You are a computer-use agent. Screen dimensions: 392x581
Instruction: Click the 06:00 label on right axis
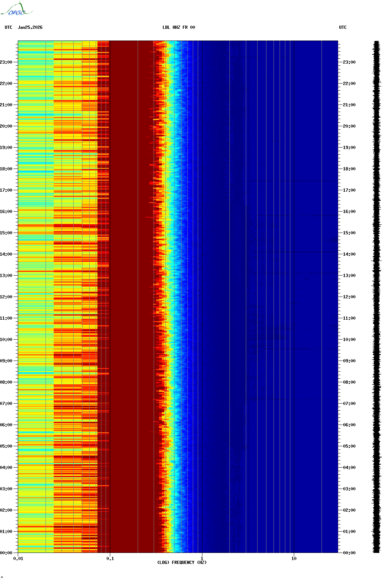349,425
